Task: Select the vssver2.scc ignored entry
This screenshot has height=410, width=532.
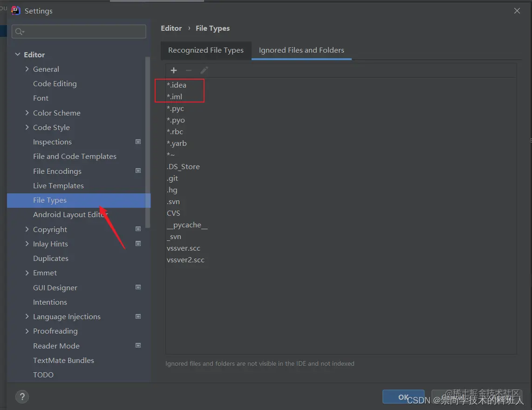Action: click(341, 260)
